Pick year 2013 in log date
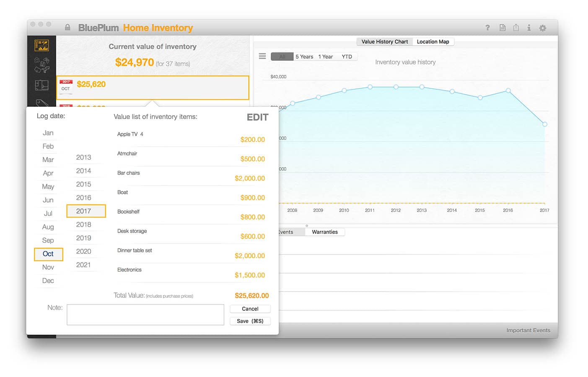This screenshot has width=588, height=377. (x=84, y=157)
